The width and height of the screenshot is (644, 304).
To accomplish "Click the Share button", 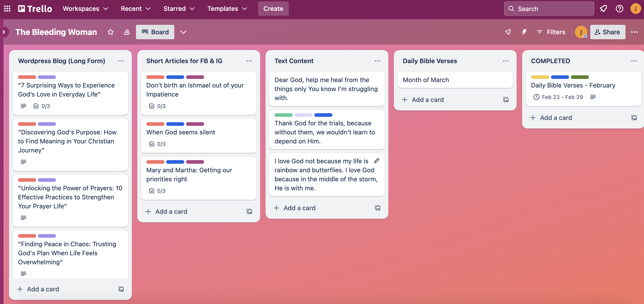I will [x=607, y=32].
